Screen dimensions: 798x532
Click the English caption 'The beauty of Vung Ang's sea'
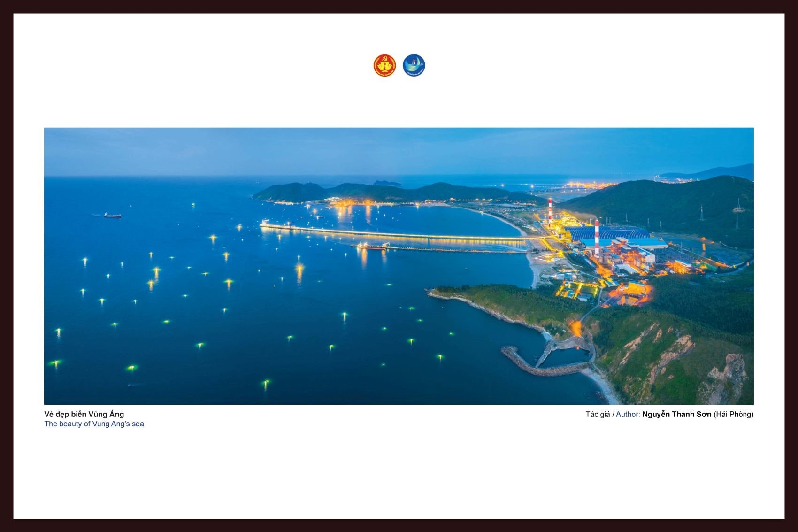point(94,424)
